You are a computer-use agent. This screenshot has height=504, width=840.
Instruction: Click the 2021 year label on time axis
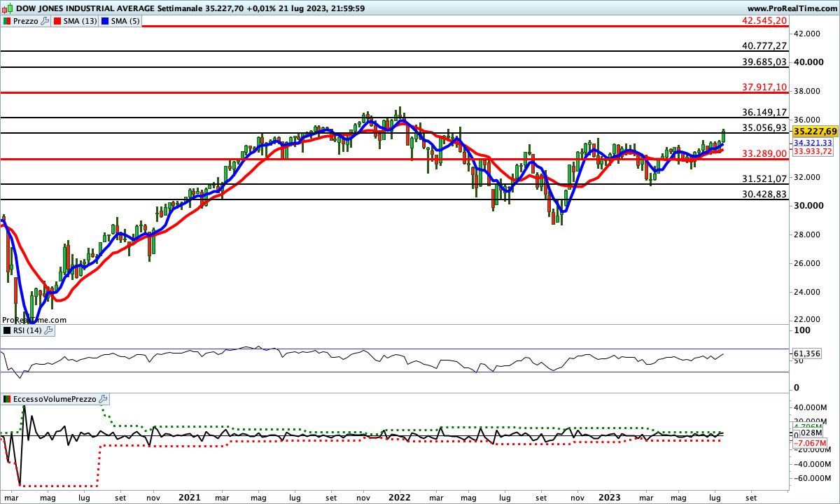(x=190, y=498)
